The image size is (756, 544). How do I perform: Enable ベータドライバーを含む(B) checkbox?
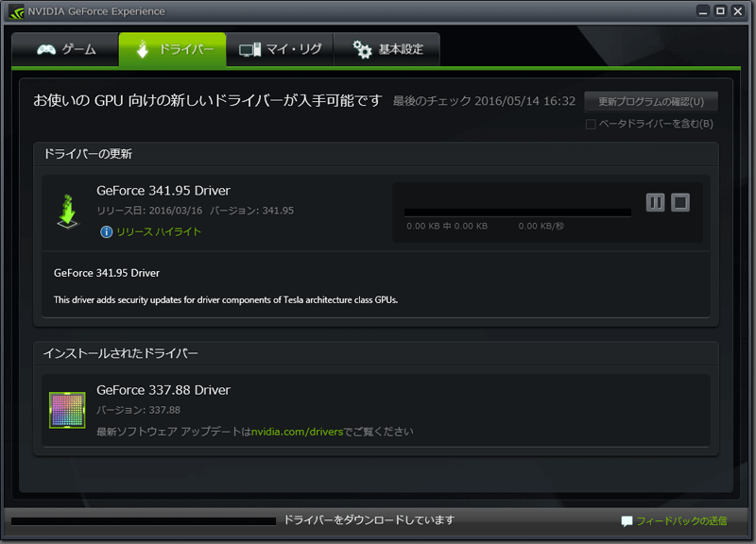(x=591, y=125)
